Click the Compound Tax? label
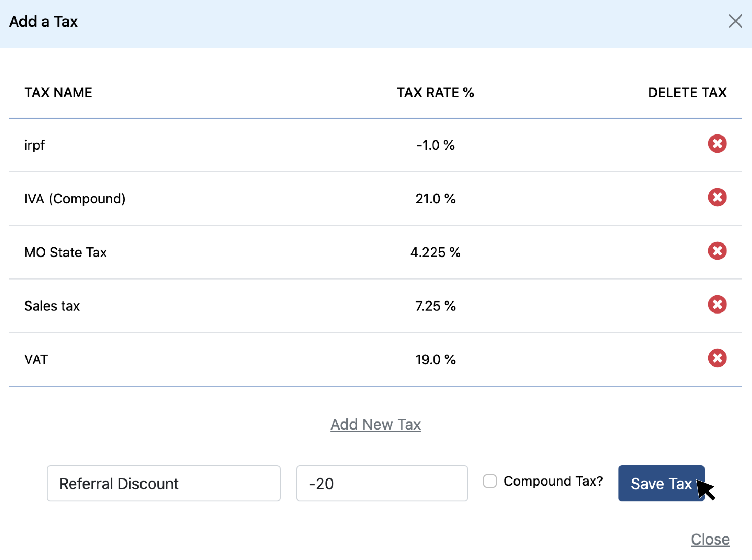Image resolution: width=752 pixels, height=560 pixels. pos(553,481)
